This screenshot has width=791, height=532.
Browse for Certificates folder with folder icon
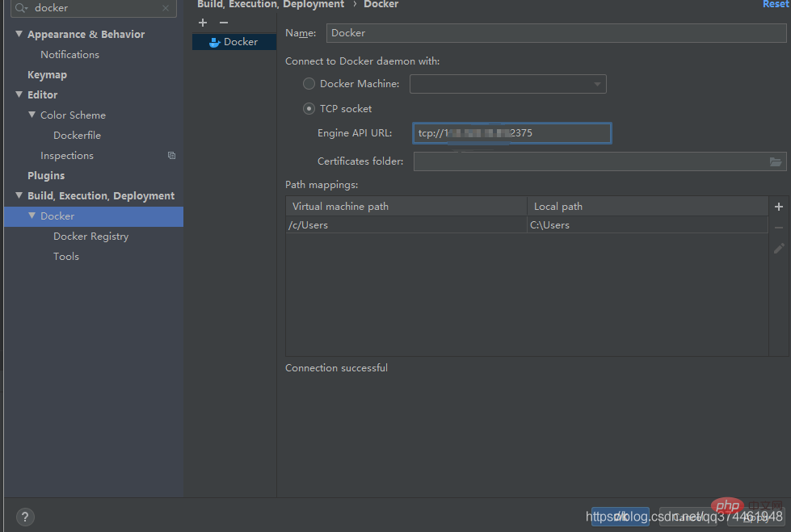click(x=776, y=162)
